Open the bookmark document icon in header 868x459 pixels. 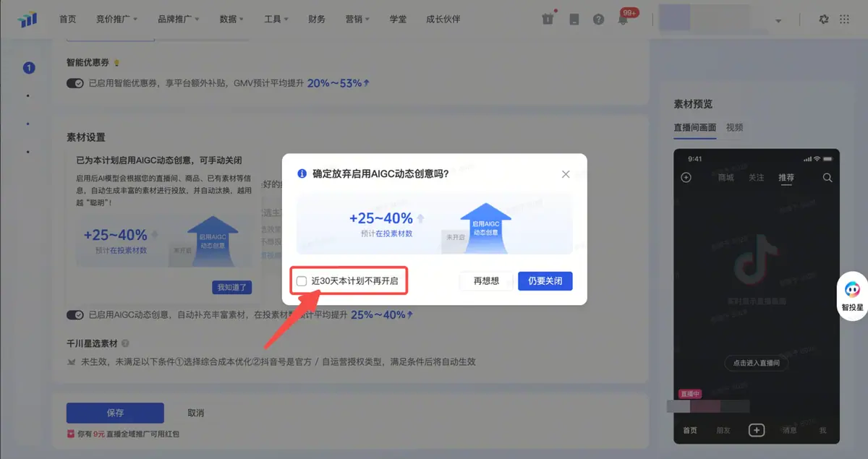pyautogui.click(x=574, y=20)
